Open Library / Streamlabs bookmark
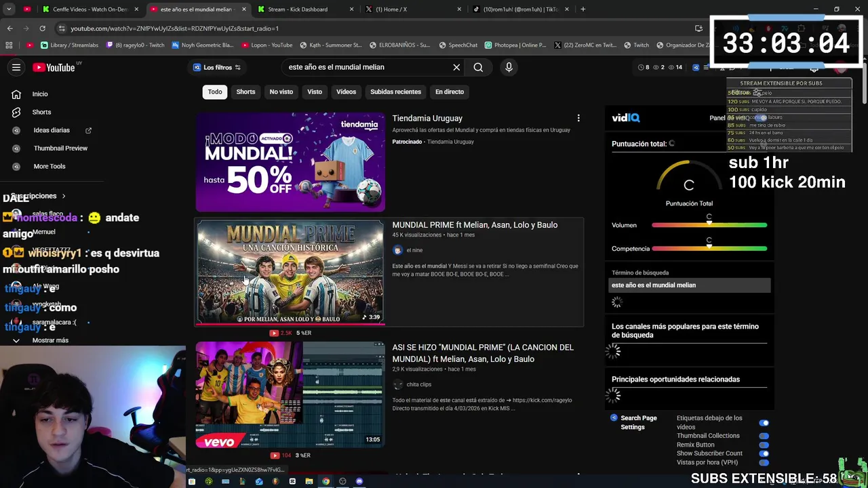 [69, 45]
